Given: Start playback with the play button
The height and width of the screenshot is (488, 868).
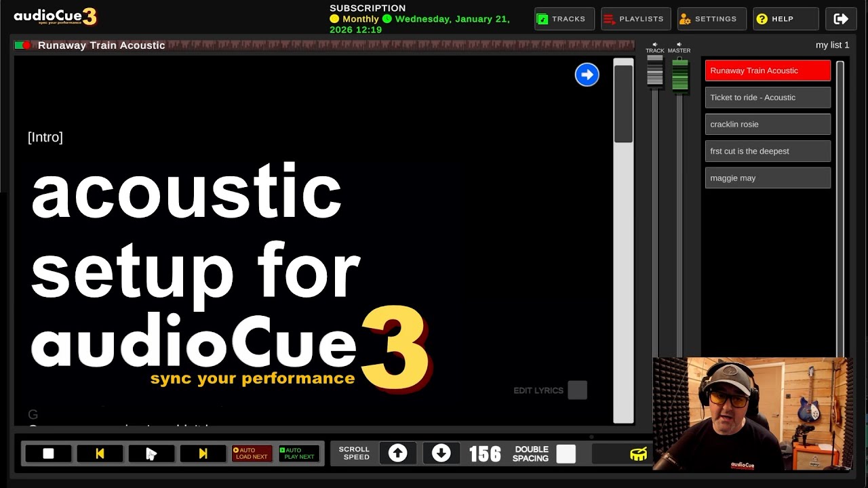Looking at the screenshot, I should click(x=151, y=453).
